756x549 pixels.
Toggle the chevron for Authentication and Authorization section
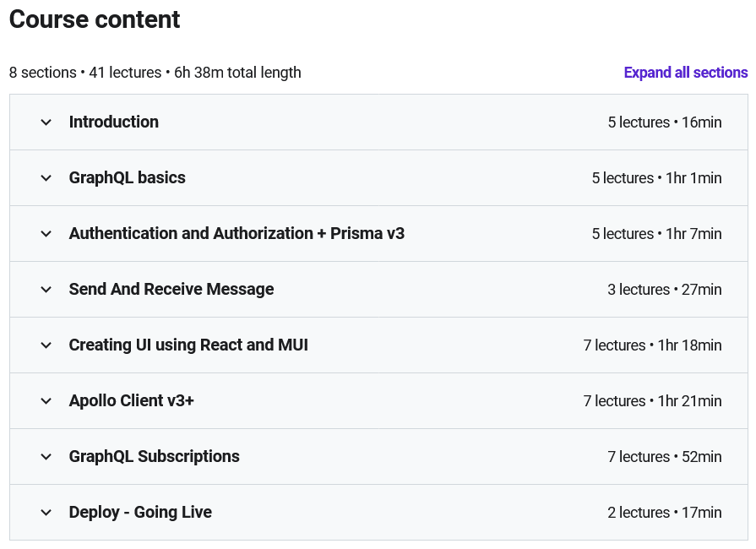[46, 234]
